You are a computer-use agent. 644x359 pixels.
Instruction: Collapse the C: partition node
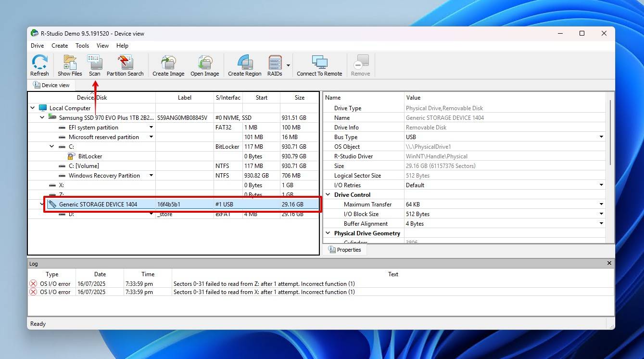point(52,146)
